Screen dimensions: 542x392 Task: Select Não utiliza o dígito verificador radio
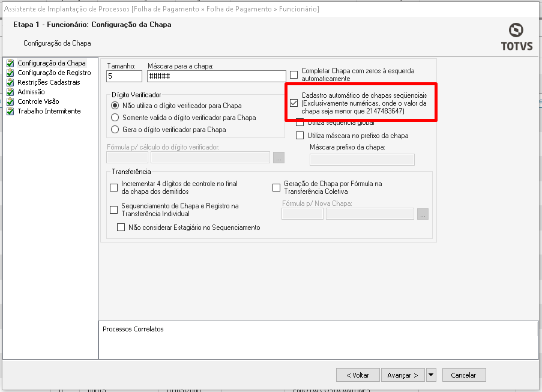pos(115,106)
